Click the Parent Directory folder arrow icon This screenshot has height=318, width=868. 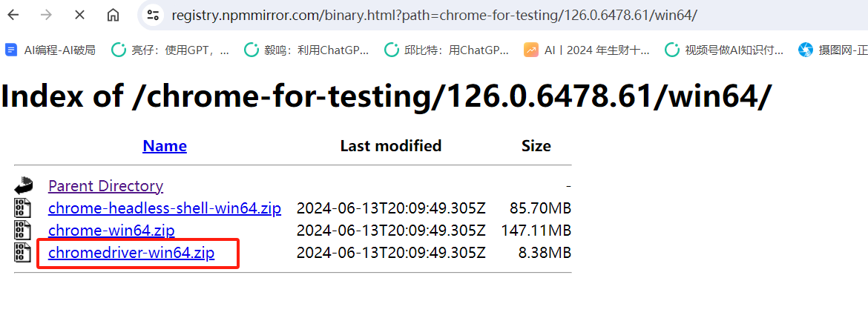pos(23,186)
